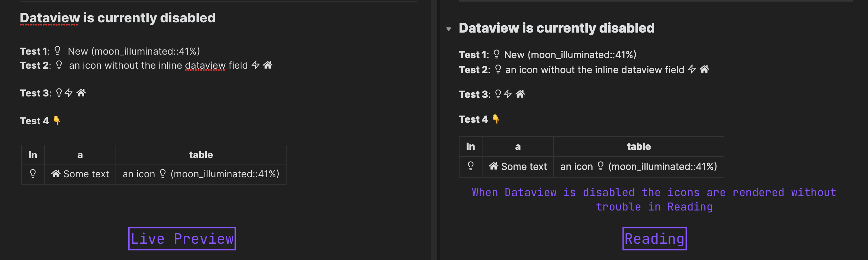Click the lightbulb icon in Test 1

pos(57,50)
